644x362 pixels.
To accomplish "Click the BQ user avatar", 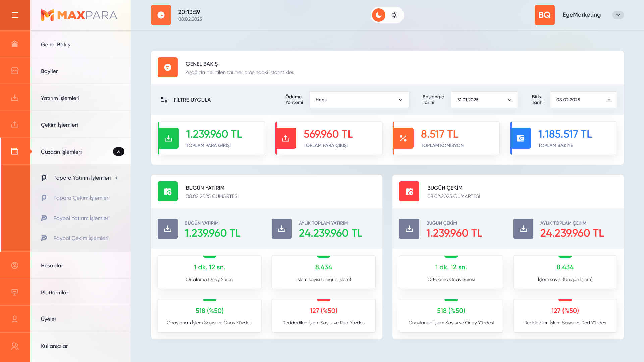I will (544, 15).
